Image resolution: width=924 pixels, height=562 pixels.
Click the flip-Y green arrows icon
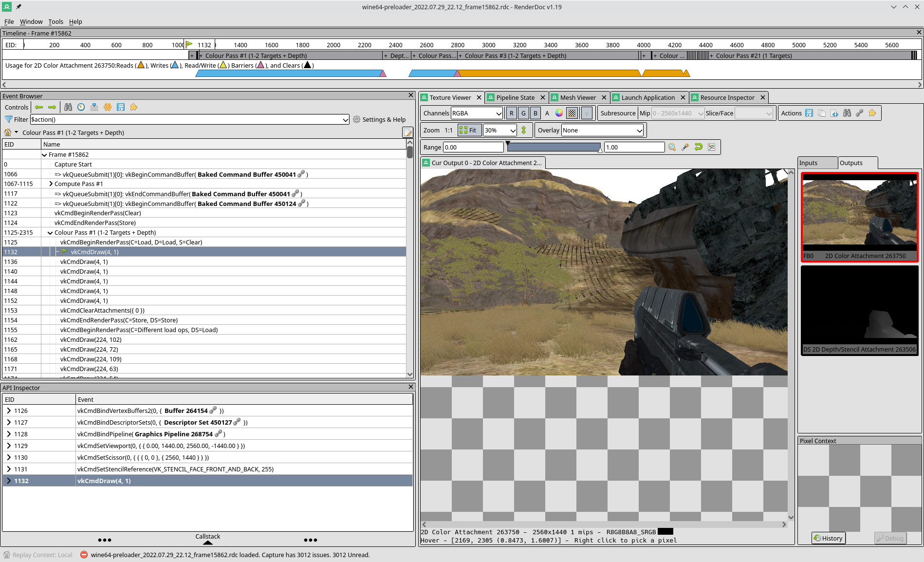pyautogui.click(x=524, y=130)
